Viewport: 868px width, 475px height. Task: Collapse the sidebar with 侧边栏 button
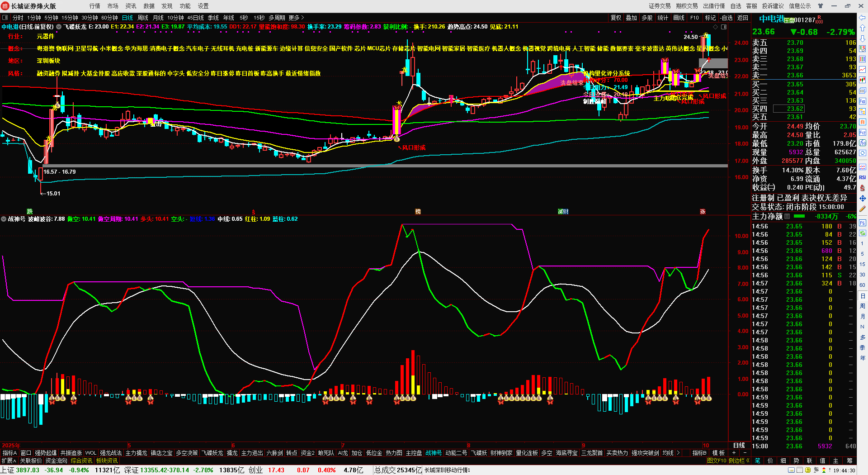pos(739,461)
